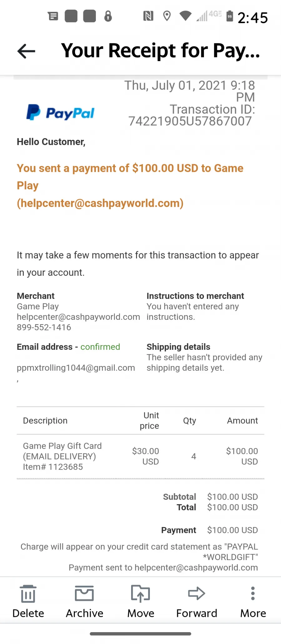
Task: Tap merchant phone number 899-552-1416
Action: tap(44, 327)
